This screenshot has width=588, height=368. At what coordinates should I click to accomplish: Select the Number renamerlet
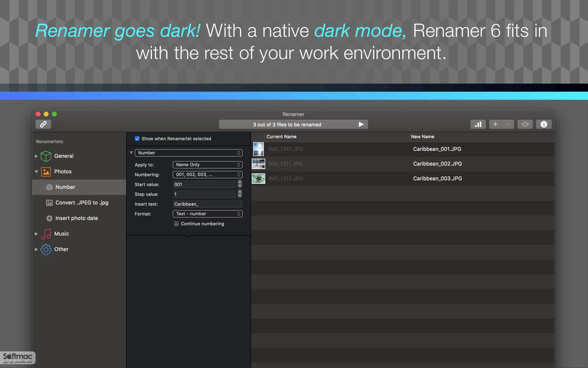[x=80, y=187]
